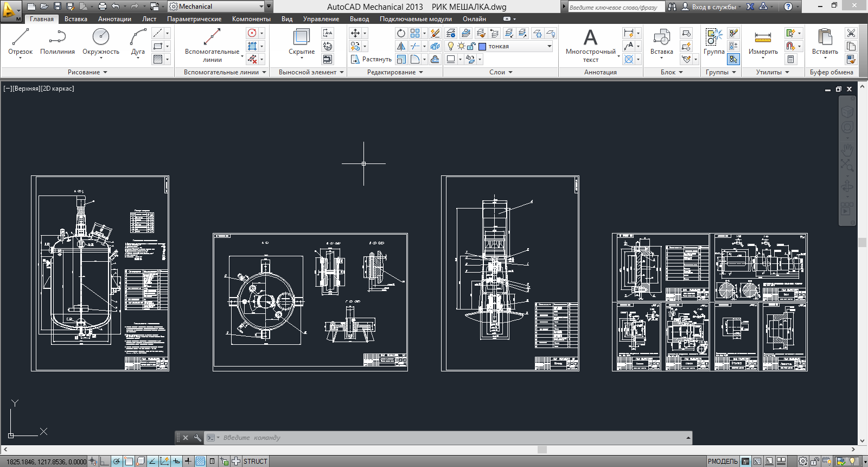Select the Move tool in Редактирование

(x=355, y=33)
